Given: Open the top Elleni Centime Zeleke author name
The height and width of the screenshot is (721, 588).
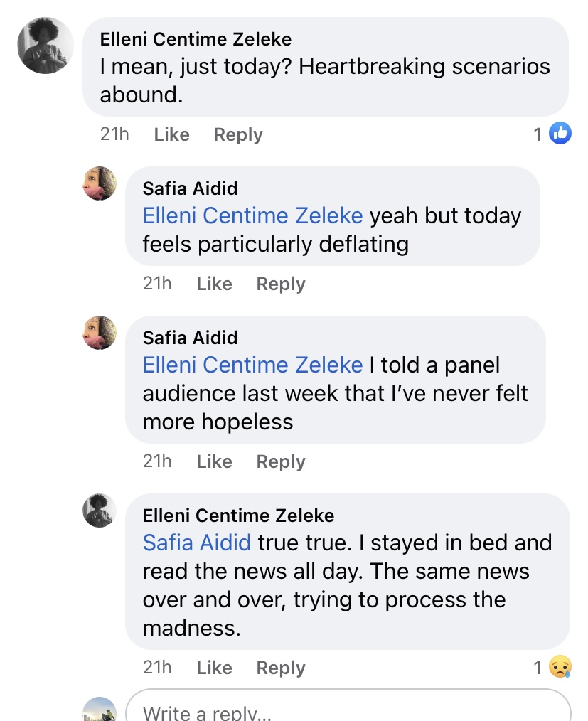Looking at the screenshot, I should click(x=196, y=38).
